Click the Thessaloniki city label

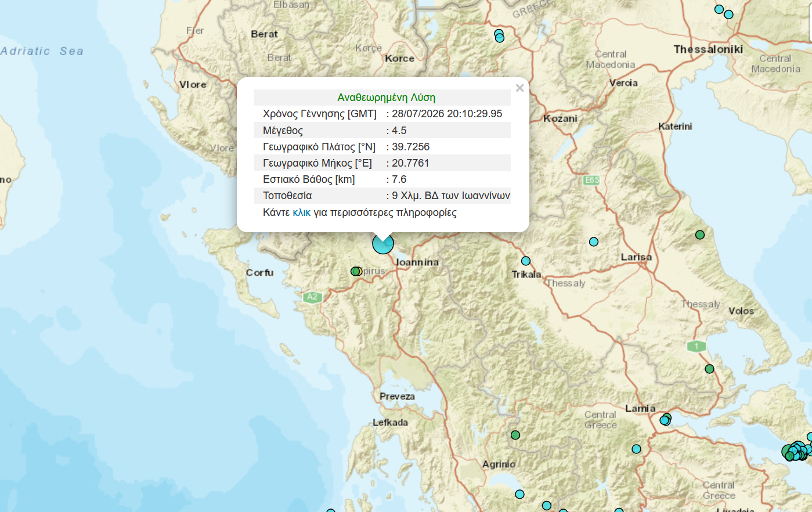point(708,49)
